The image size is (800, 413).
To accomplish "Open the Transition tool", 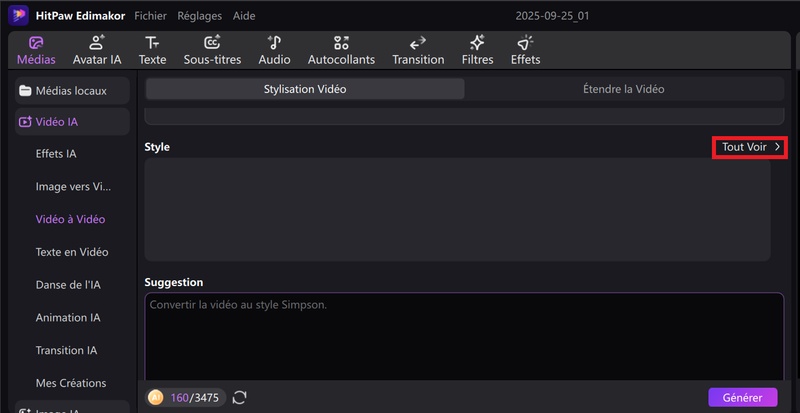I will pyautogui.click(x=418, y=50).
